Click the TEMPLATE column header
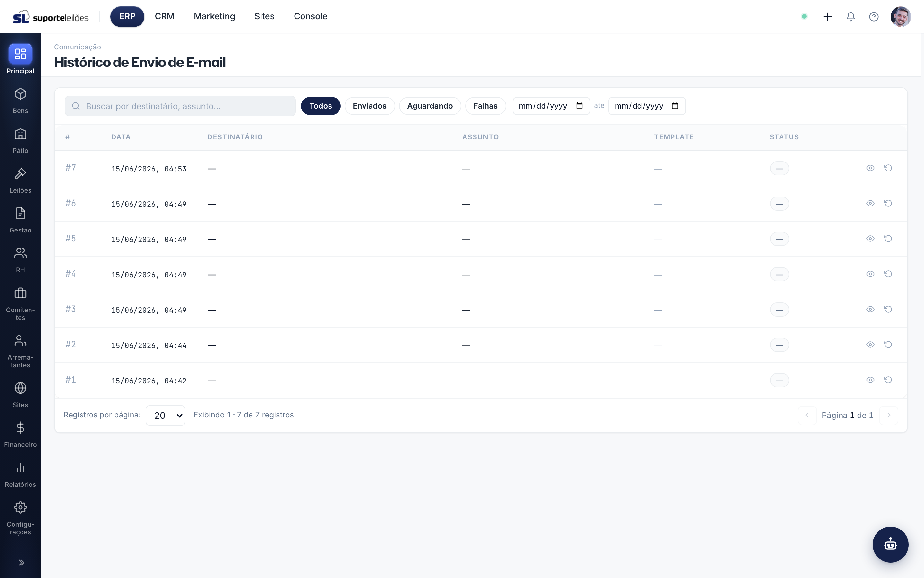 click(674, 137)
